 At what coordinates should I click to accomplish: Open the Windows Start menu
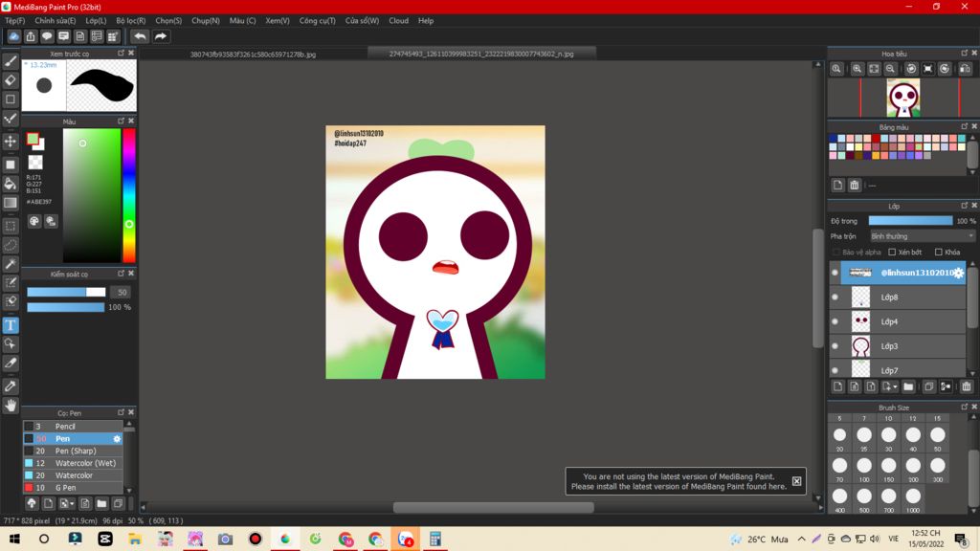click(14, 539)
